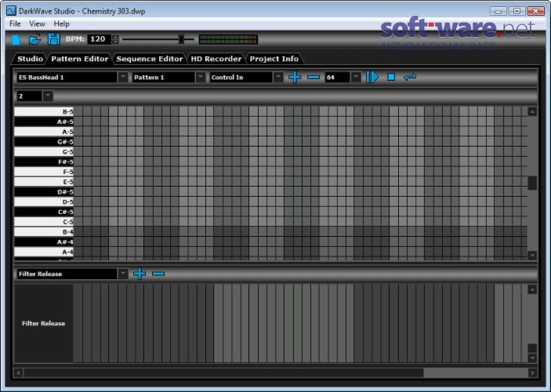Minimize the DarkWave Studio window
Viewport: 551px width, 392px height.
point(498,11)
